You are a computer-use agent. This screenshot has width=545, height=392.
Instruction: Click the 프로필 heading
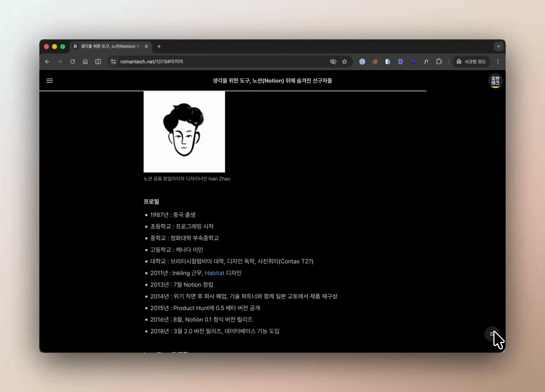pyautogui.click(x=151, y=201)
